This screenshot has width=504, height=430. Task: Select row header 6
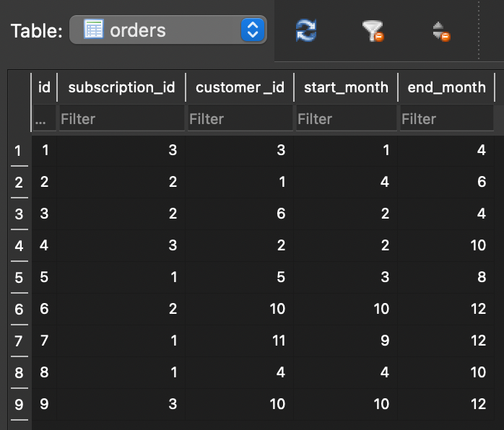pyautogui.click(x=19, y=310)
